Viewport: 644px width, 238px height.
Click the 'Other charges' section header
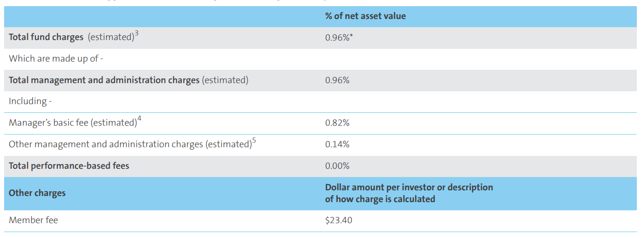[37, 193]
